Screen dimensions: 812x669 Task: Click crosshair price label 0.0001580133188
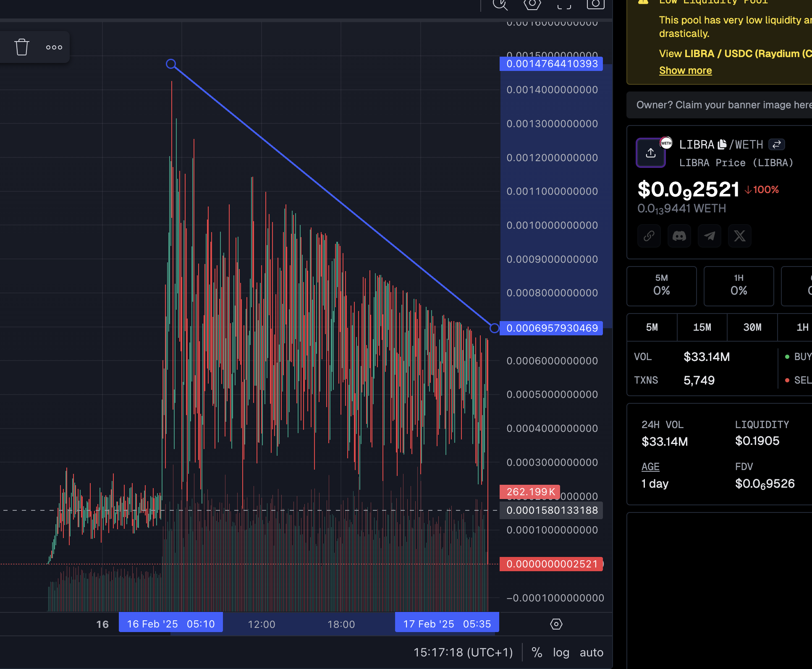(x=552, y=510)
